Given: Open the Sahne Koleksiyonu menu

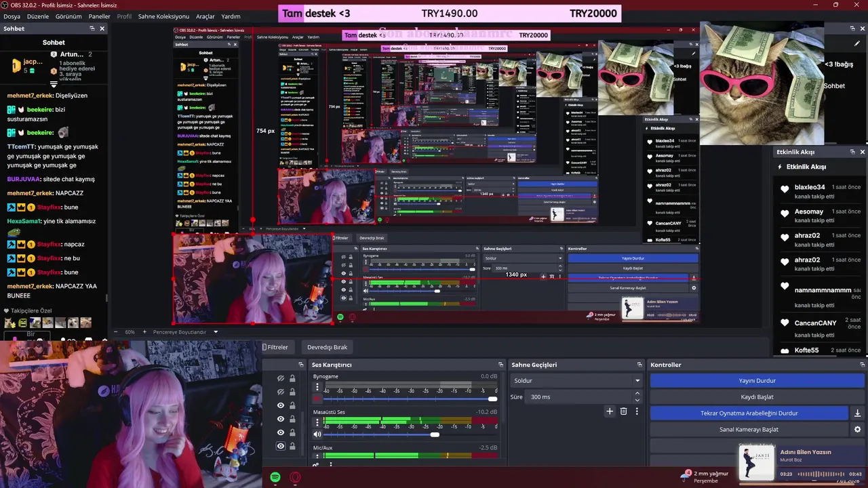Looking at the screenshot, I should pyautogui.click(x=163, y=16).
